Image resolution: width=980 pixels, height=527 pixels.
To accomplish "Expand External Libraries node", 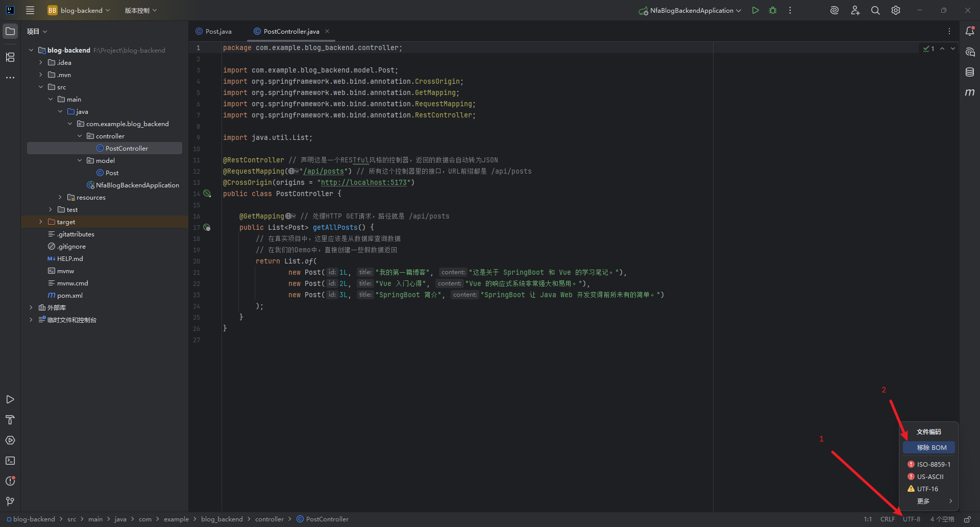I will 31,307.
